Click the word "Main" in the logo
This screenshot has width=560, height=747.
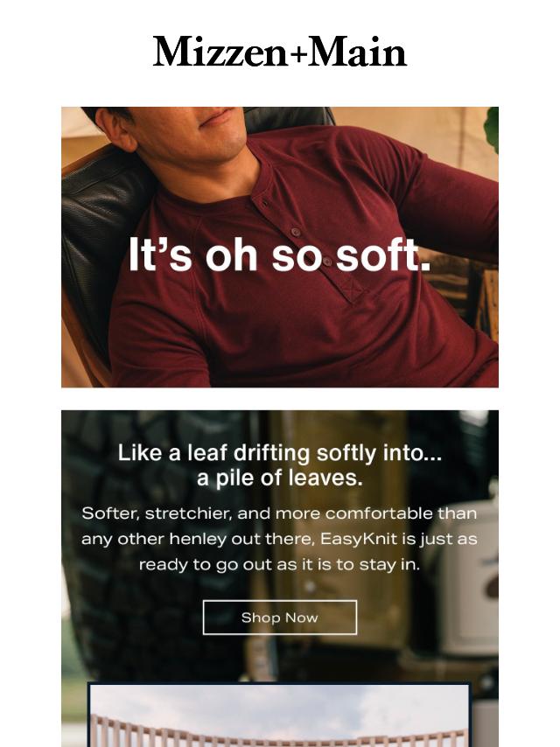point(358,52)
